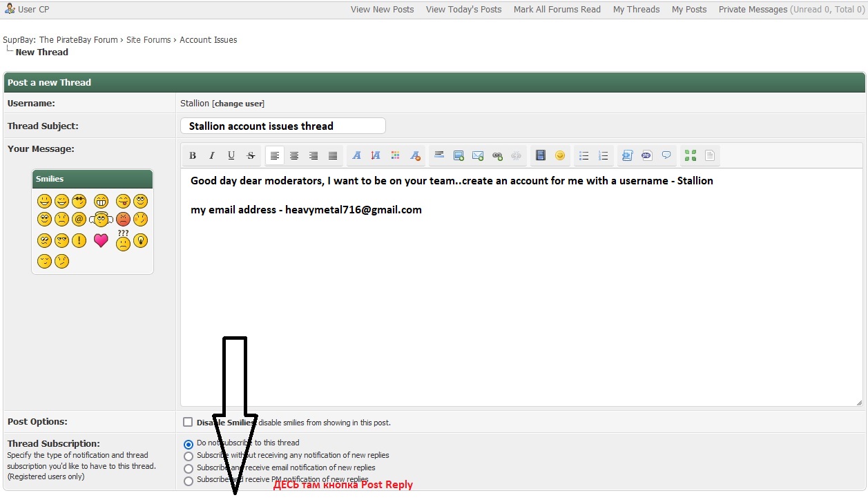Open the View Today's Posts page

pyautogui.click(x=463, y=10)
